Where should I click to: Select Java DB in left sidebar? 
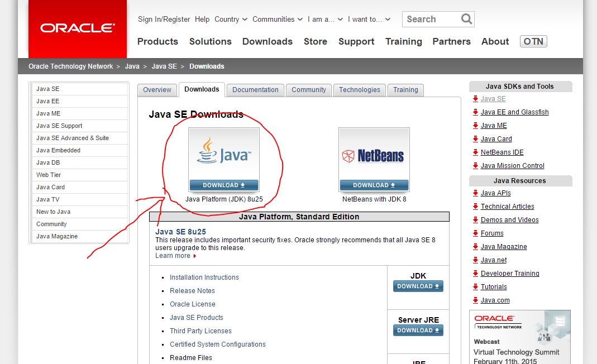coord(79,162)
